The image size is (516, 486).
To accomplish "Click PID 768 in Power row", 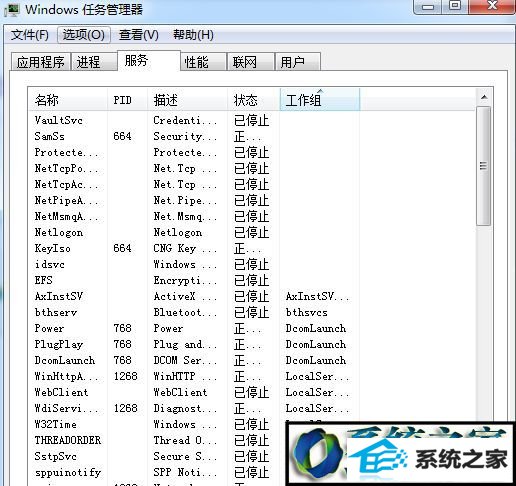I will pyautogui.click(x=122, y=328).
